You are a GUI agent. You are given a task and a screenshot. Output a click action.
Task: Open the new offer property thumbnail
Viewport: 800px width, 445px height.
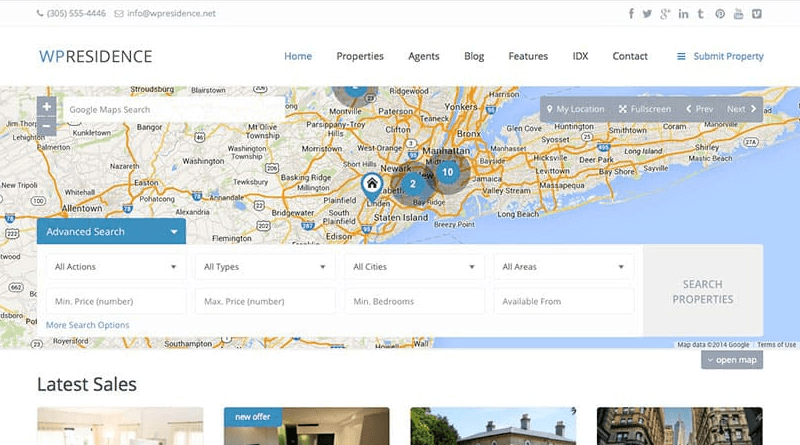click(x=307, y=426)
